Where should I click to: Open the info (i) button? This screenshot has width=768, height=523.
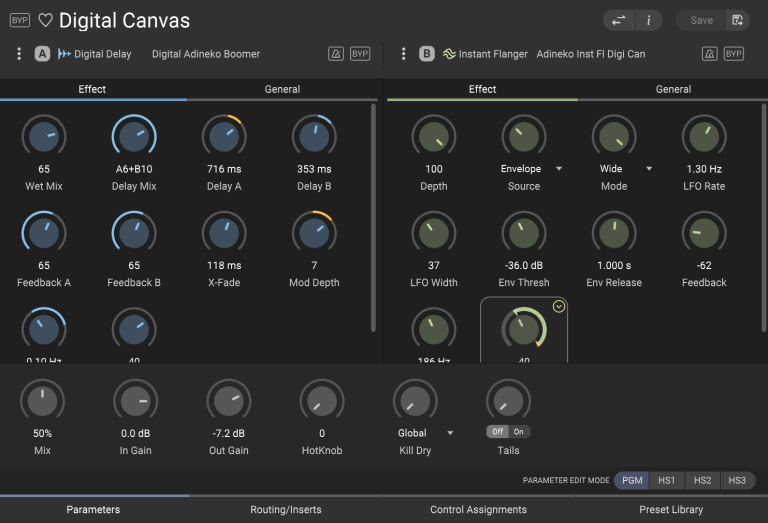pyautogui.click(x=648, y=20)
